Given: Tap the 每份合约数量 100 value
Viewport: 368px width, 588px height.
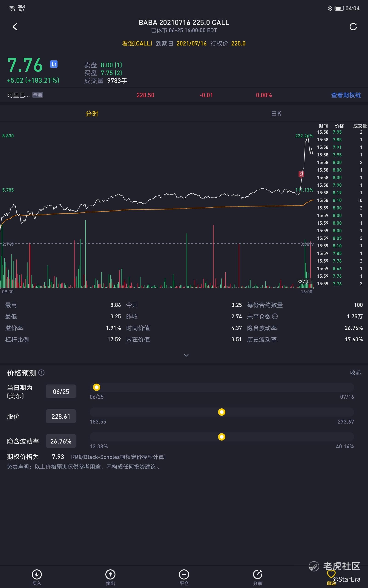Looking at the screenshot, I should click(x=358, y=305).
